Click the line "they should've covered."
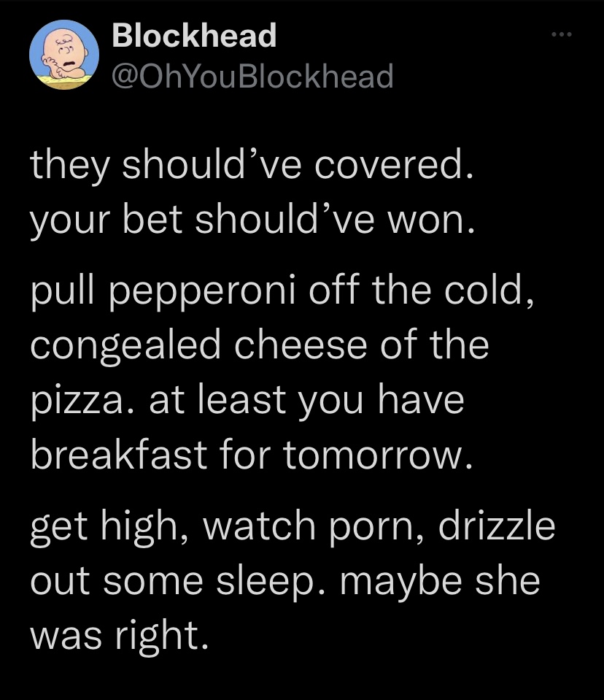 pos(252,167)
